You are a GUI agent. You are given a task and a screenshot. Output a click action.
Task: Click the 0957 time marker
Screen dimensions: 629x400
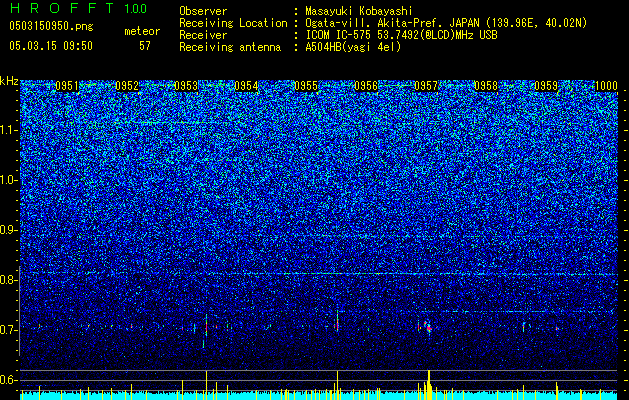[426, 86]
